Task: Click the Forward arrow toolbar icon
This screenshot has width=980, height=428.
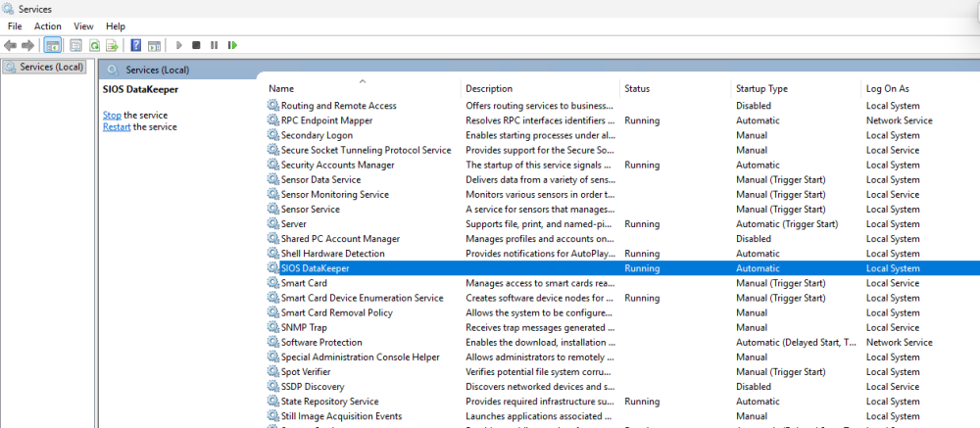Action: [26, 45]
